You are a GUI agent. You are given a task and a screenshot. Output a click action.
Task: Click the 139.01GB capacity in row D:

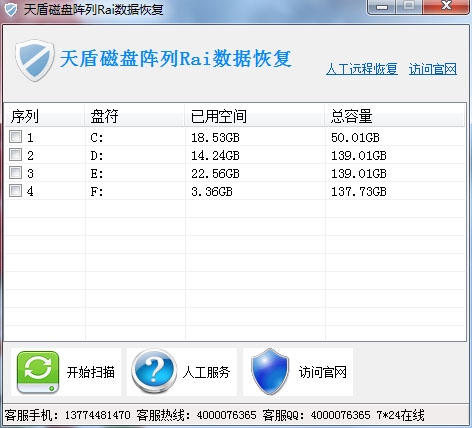click(359, 156)
